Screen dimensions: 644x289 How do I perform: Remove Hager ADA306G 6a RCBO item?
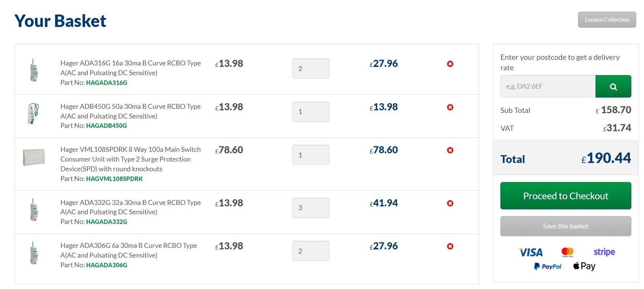tap(450, 246)
